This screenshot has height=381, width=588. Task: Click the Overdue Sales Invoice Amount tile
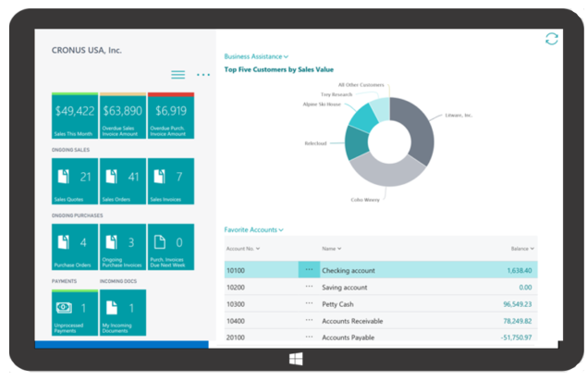pyautogui.click(x=123, y=116)
